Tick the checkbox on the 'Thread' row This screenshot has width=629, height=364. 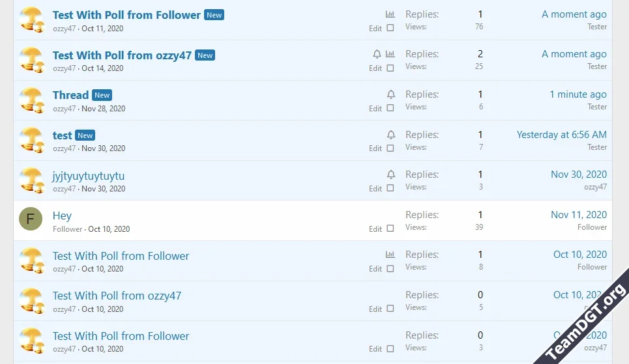(390, 108)
